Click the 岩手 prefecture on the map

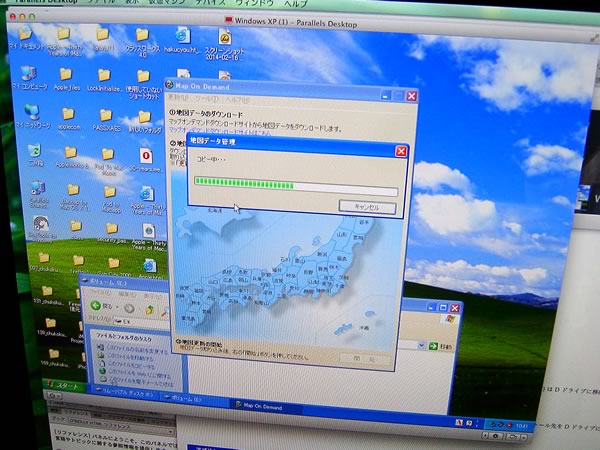[364, 222]
